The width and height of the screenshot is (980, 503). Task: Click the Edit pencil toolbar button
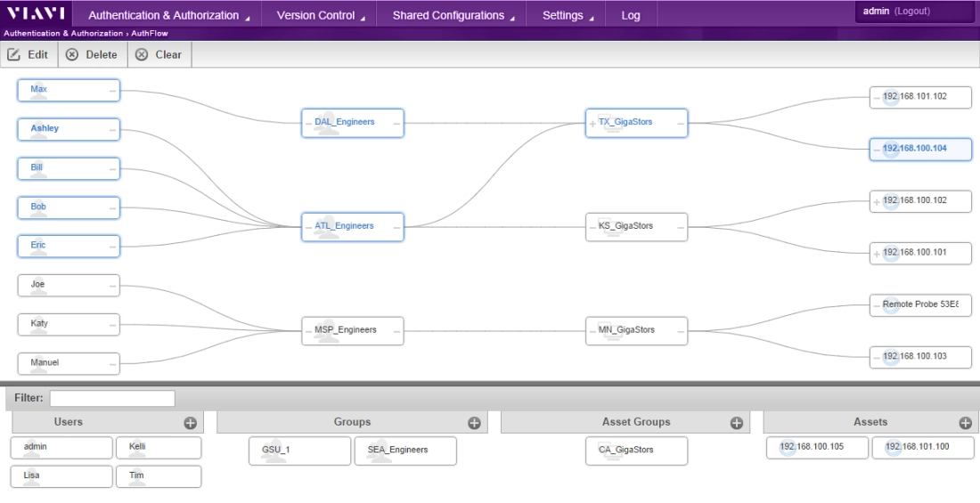tap(29, 54)
